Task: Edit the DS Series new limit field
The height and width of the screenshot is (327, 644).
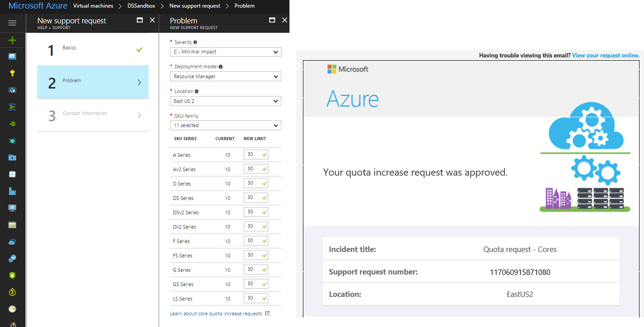Action: point(256,198)
